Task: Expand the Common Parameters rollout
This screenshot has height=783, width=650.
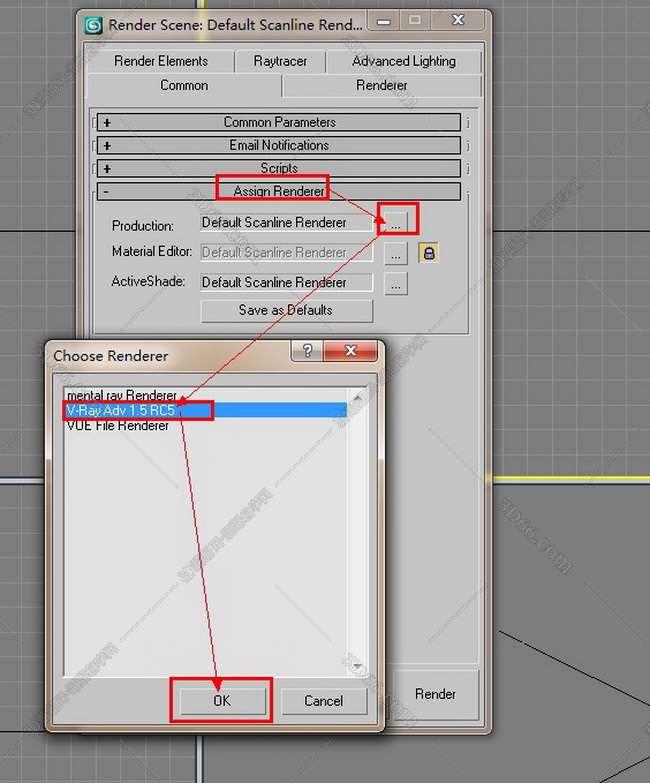Action: tap(279, 122)
